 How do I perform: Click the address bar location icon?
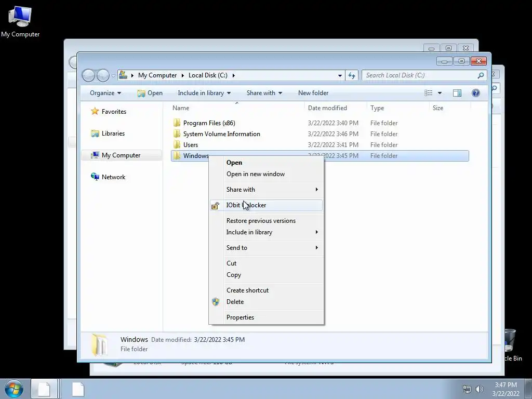[x=123, y=75]
